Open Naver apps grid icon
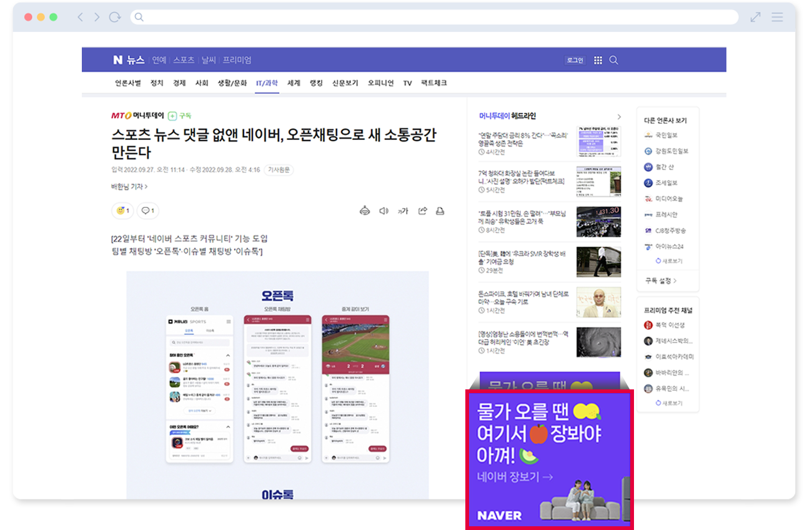The width and height of the screenshot is (812, 530). [x=598, y=60]
